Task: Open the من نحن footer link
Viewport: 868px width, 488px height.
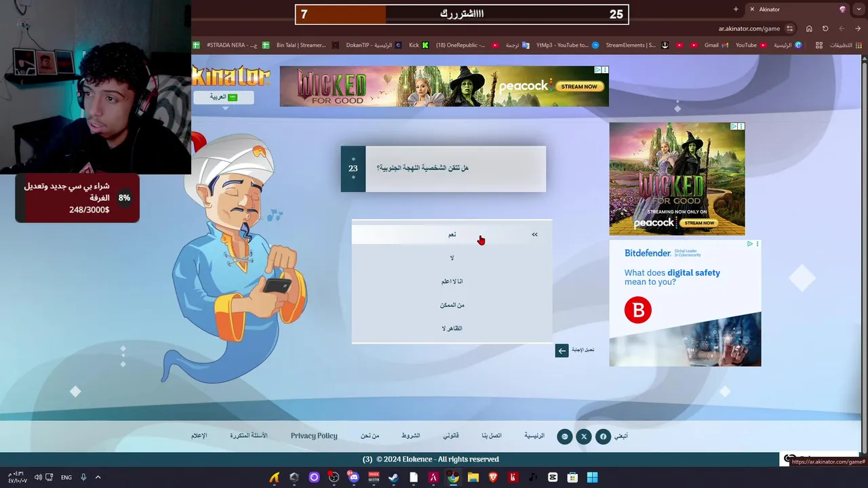Action: (370, 436)
